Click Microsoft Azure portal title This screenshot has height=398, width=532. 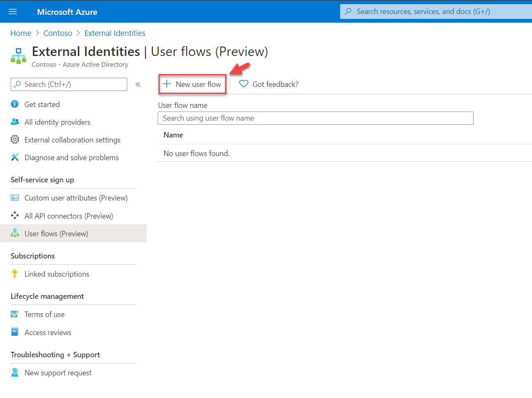coord(67,12)
